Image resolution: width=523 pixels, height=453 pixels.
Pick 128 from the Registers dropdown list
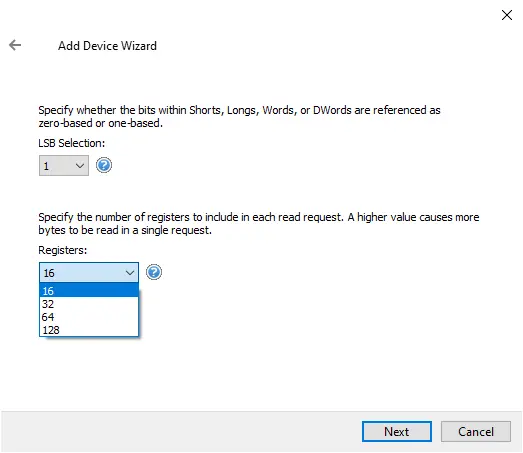coord(89,330)
